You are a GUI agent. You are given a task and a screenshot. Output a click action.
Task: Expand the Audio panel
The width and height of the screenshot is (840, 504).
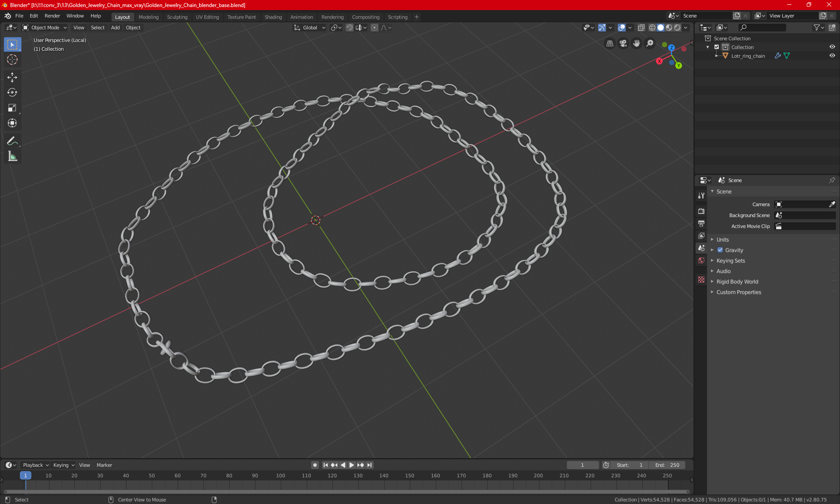point(723,271)
